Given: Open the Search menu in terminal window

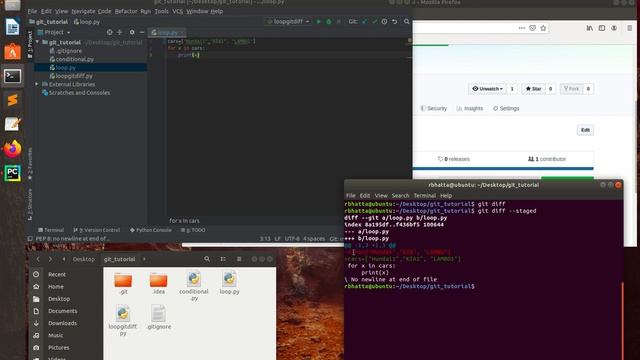Looking at the screenshot, I should click(400, 196).
